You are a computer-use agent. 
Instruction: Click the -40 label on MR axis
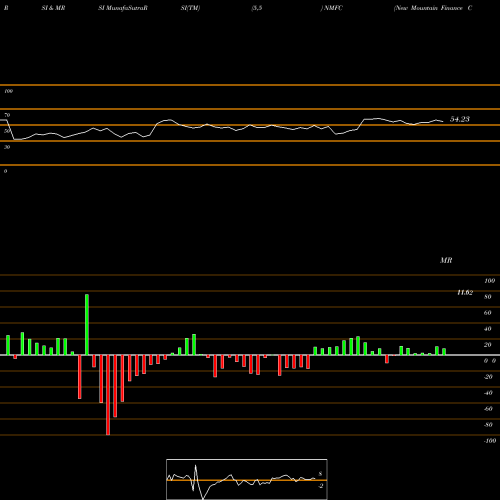[x=488, y=393]
